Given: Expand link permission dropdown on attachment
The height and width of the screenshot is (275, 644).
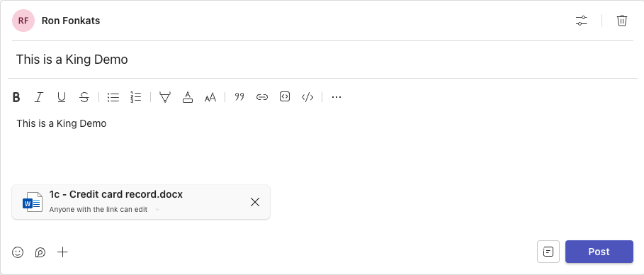Looking at the screenshot, I should point(157,209).
